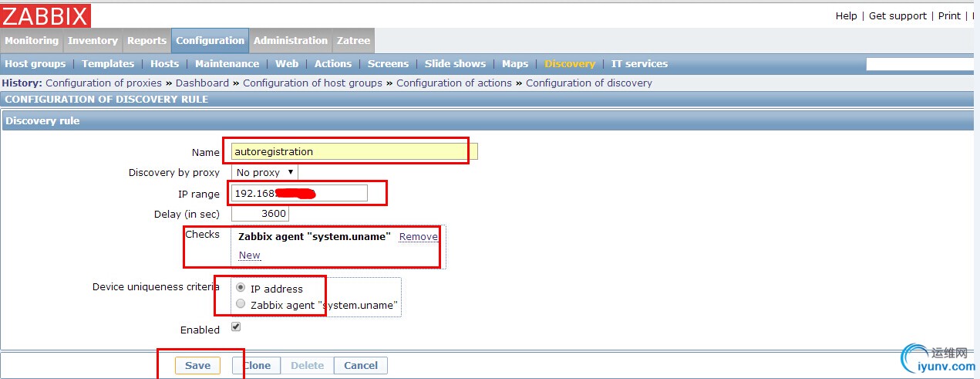Click the ZABBIX logo
Viewport: 980px width, 379px height.
(45, 15)
